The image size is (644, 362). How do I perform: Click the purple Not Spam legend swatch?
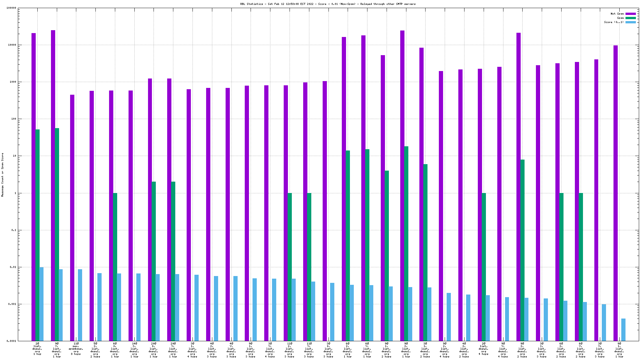[630, 14]
